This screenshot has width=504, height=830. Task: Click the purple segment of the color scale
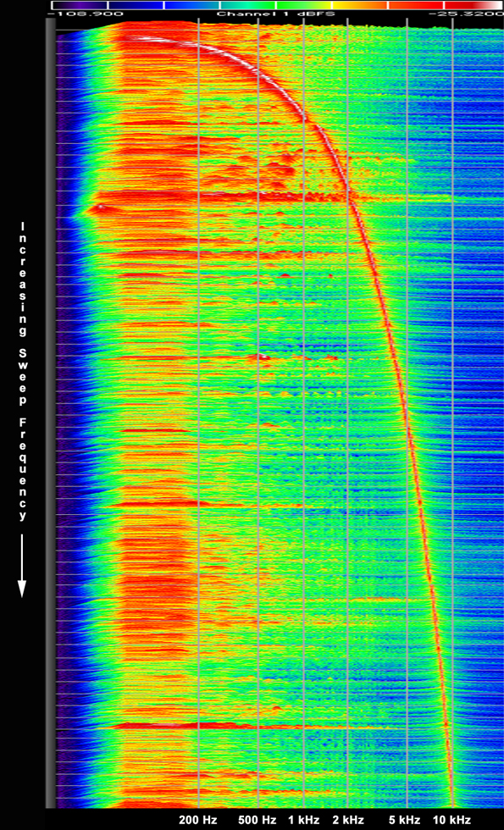tap(80, 5)
